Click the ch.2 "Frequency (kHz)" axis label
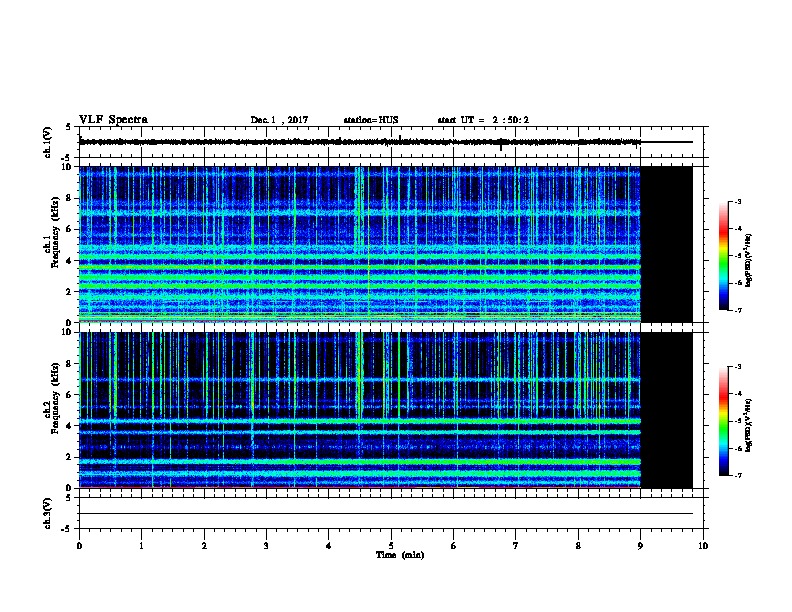This screenshot has height=612, width=792. pos(56,398)
